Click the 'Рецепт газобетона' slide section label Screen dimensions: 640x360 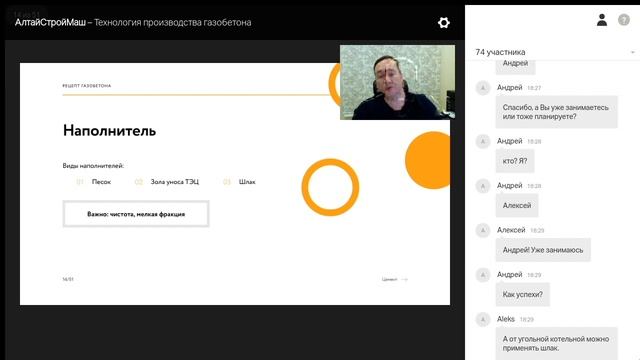[87, 86]
